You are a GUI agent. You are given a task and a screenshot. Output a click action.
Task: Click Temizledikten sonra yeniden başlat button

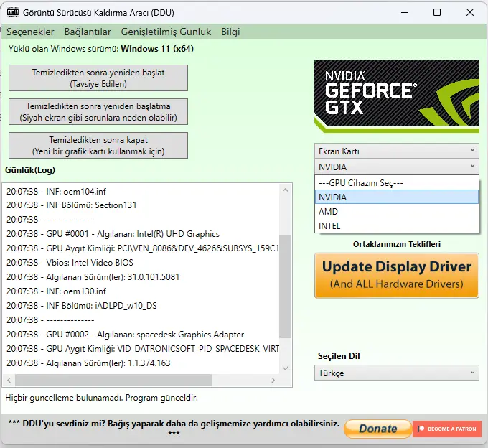(98, 78)
